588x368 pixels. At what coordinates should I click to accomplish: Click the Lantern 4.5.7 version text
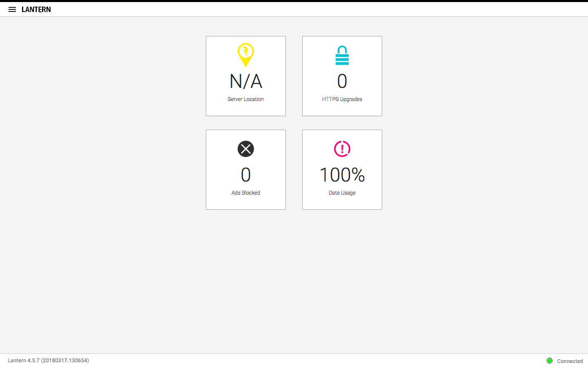pyautogui.click(x=48, y=361)
